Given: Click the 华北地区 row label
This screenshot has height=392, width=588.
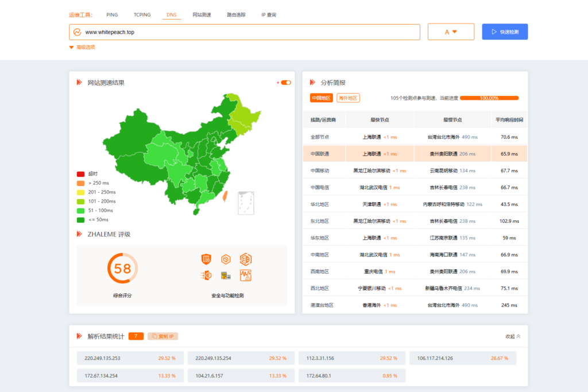Looking at the screenshot, I should coord(320,204).
